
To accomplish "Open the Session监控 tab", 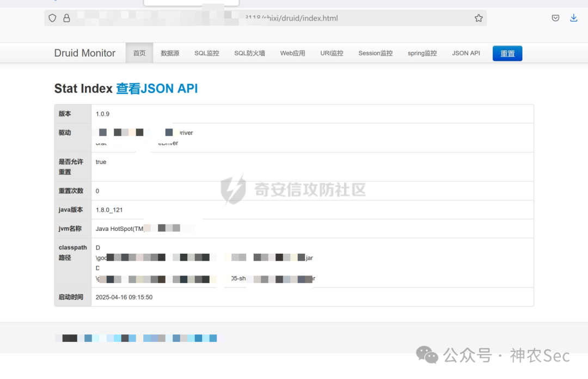I will (375, 53).
